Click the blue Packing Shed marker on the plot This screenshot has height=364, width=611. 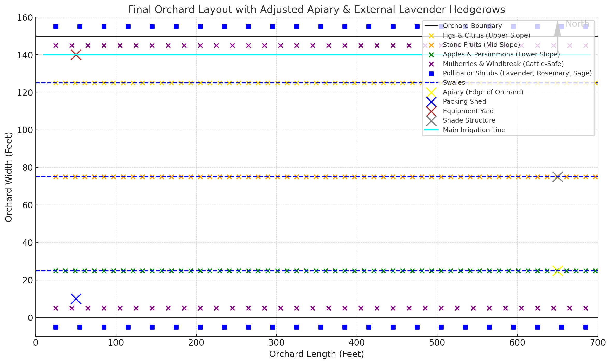76,299
